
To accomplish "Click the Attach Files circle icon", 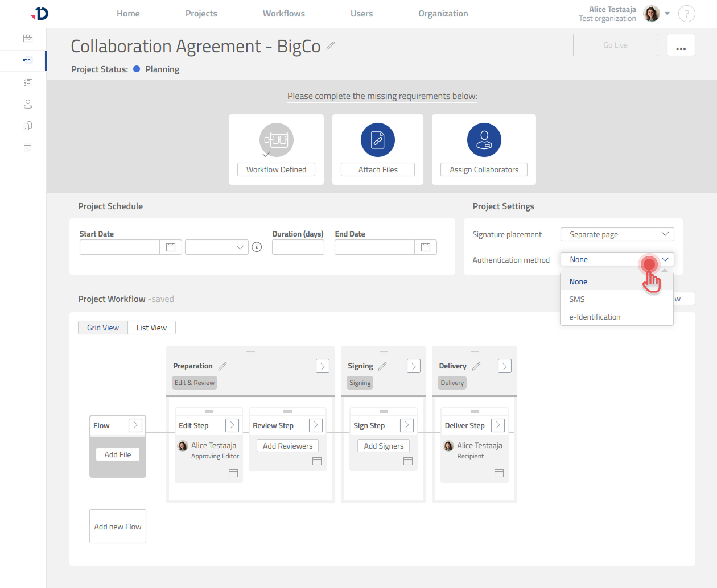I will click(378, 140).
